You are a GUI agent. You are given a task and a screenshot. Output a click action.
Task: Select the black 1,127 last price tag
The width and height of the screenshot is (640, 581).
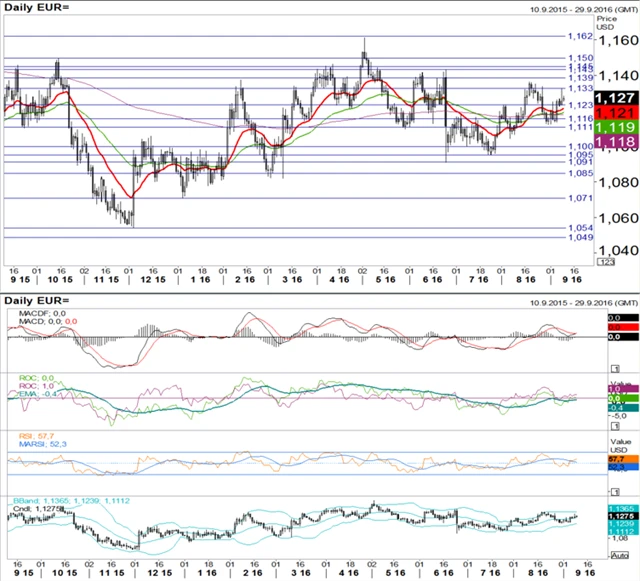(x=612, y=98)
